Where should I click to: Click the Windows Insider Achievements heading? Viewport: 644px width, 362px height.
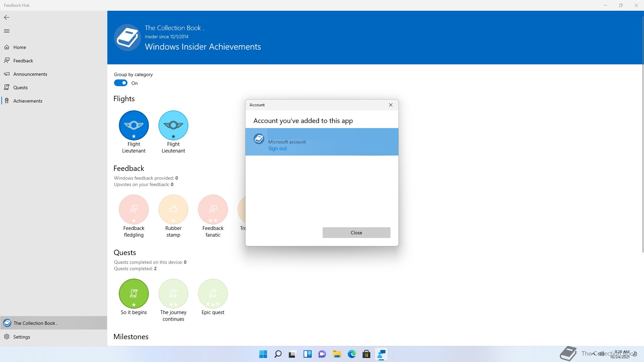[203, 47]
